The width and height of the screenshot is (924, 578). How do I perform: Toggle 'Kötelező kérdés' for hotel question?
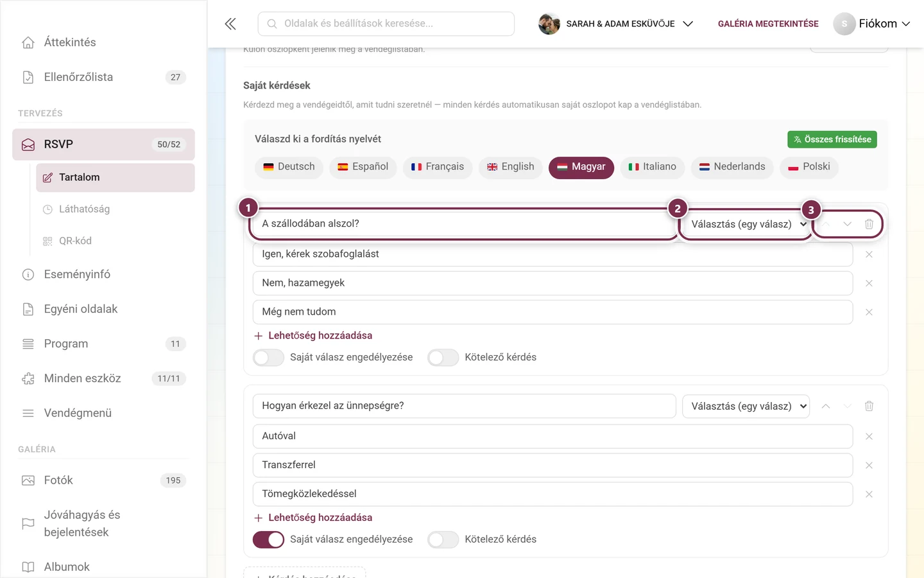tap(443, 358)
